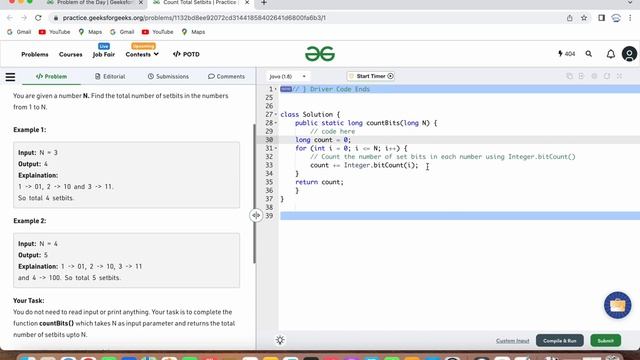
Task: Bookmark this page with the star icon
Action: pyautogui.click(x=584, y=18)
